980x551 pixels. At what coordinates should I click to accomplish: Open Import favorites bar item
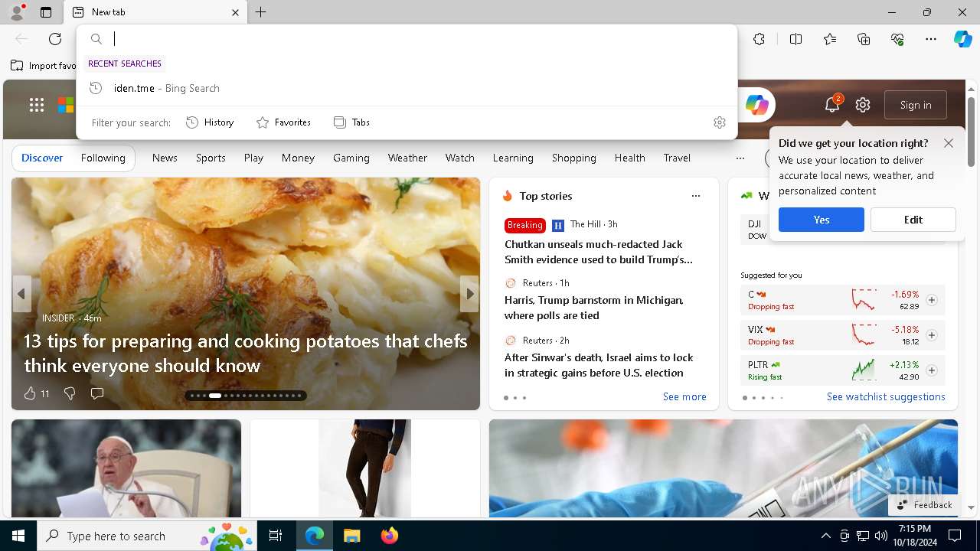point(44,66)
